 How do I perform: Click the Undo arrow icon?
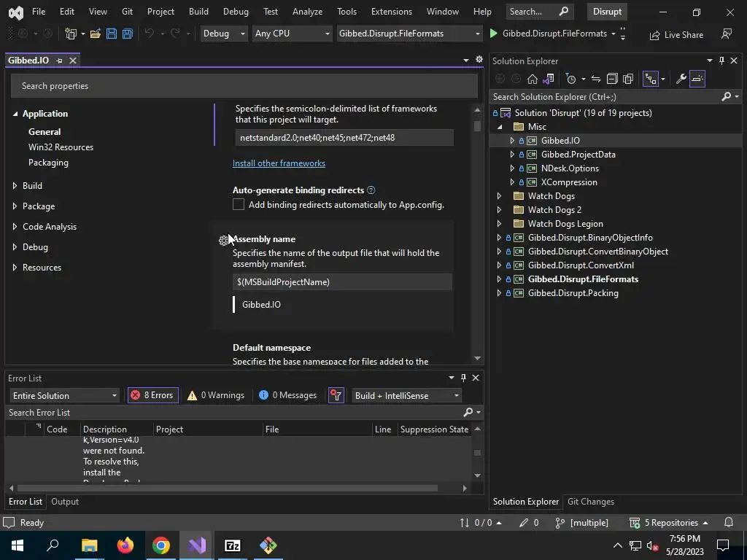coord(149,34)
